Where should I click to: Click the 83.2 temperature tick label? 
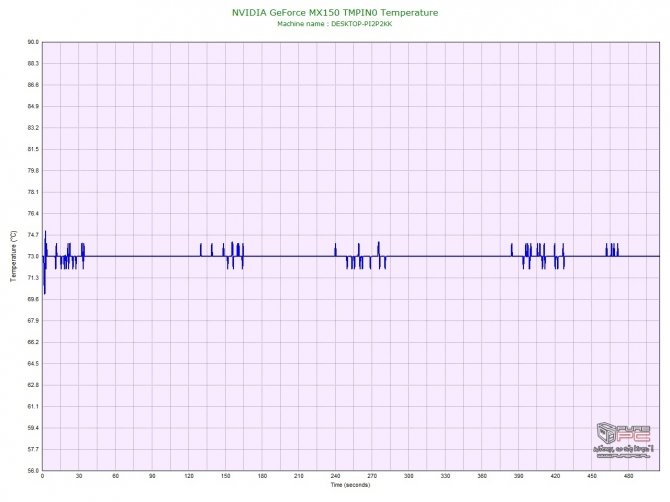tap(33, 128)
